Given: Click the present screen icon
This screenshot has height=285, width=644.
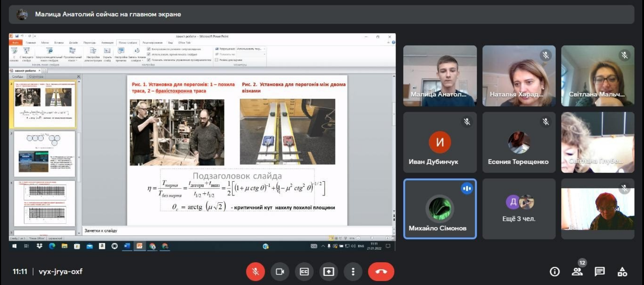Looking at the screenshot, I should click(x=329, y=272).
